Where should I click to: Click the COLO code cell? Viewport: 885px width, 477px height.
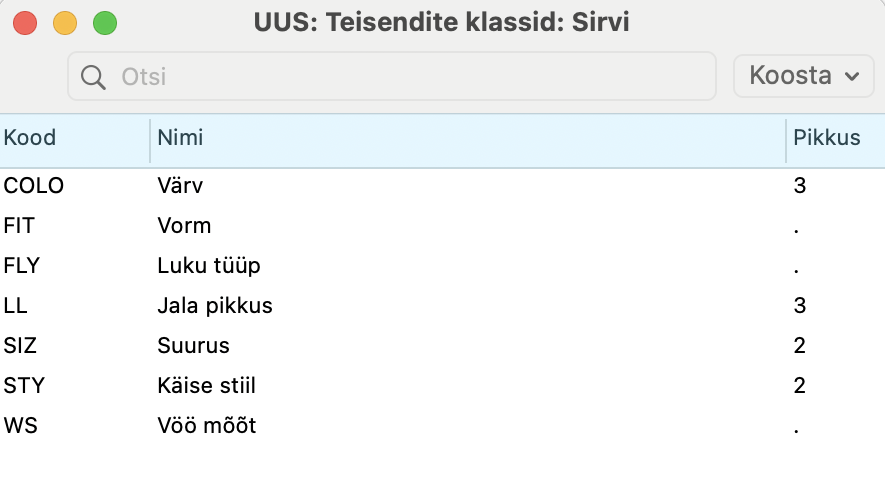tap(33, 186)
